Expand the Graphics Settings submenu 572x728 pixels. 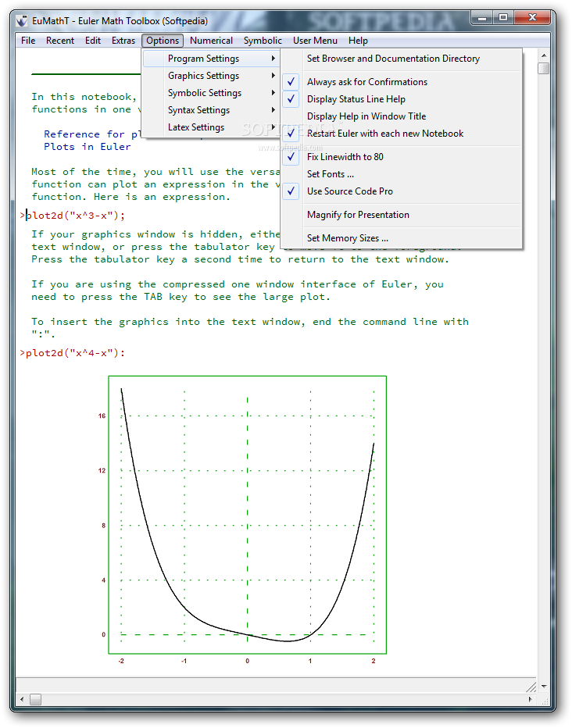coord(211,76)
